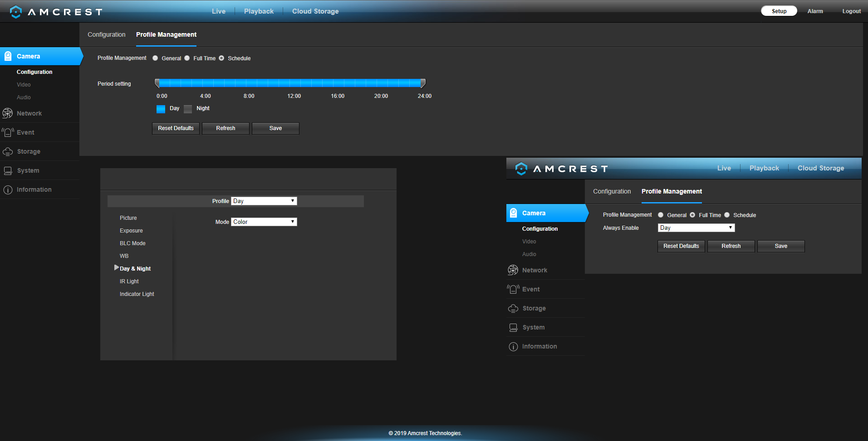The height and width of the screenshot is (441, 868).
Task: Open Cloud Storage tab in main header
Action: point(315,11)
